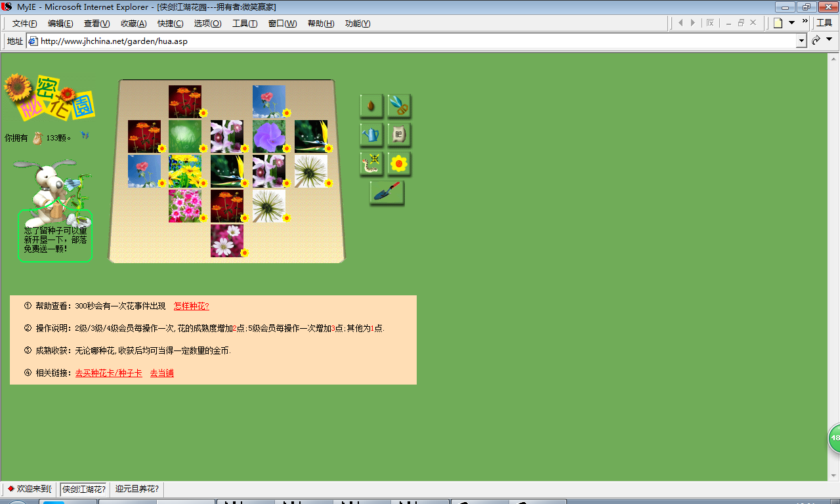Click the page icon in address bar
Viewport: 840px width, 504px height.
point(33,41)
